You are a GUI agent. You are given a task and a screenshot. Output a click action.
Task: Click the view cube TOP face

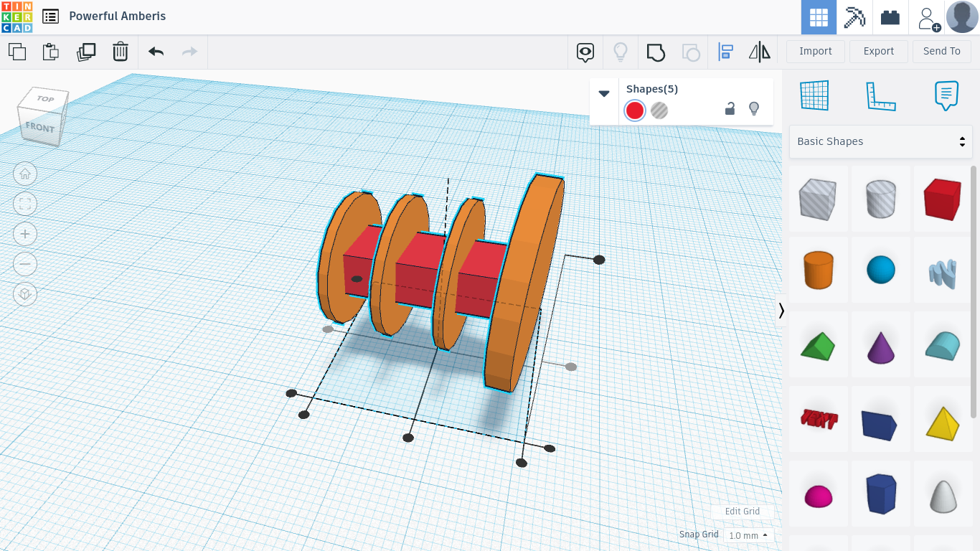point(45,99)
